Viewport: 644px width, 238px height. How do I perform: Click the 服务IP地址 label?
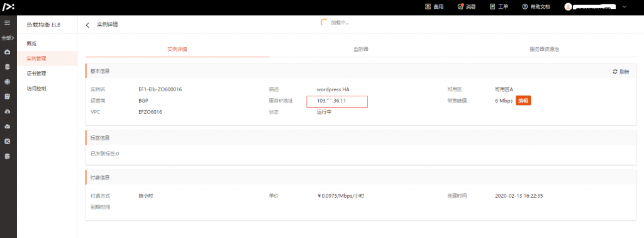[281, 101]
